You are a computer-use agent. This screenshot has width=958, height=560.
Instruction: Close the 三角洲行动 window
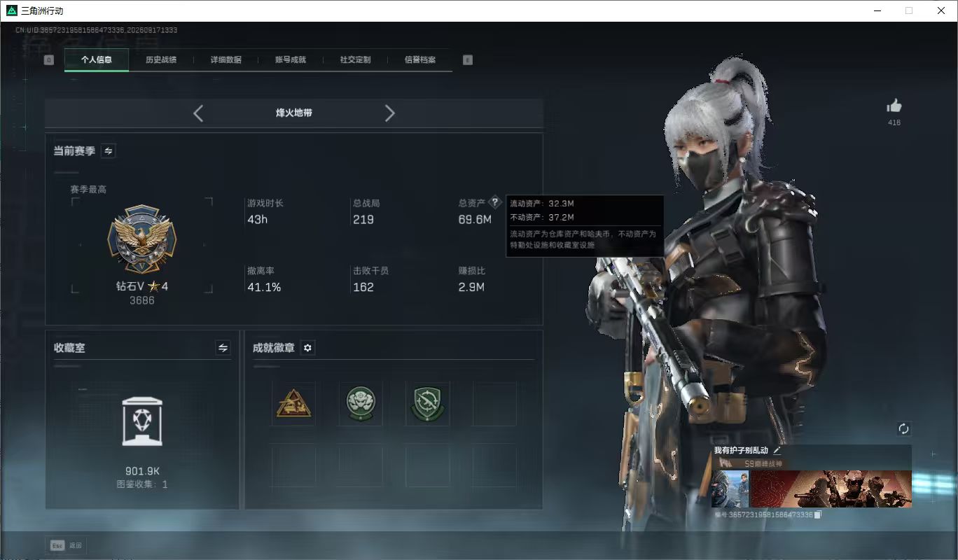pos(941,10)
